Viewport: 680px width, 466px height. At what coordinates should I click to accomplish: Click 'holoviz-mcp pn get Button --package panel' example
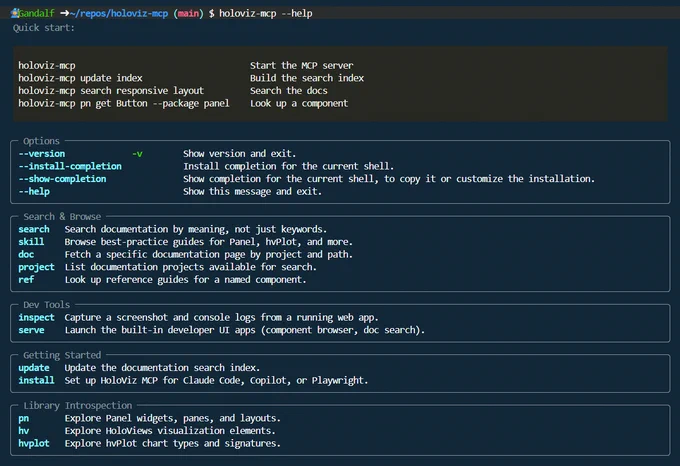pyautogui.click(x=124, y=103)
